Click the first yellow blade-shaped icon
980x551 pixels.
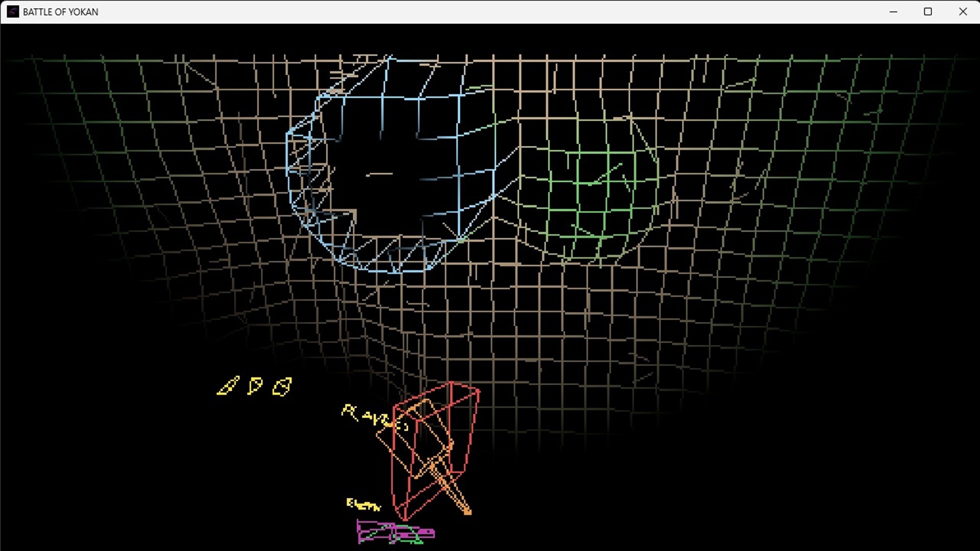click(x=228, y=386)
